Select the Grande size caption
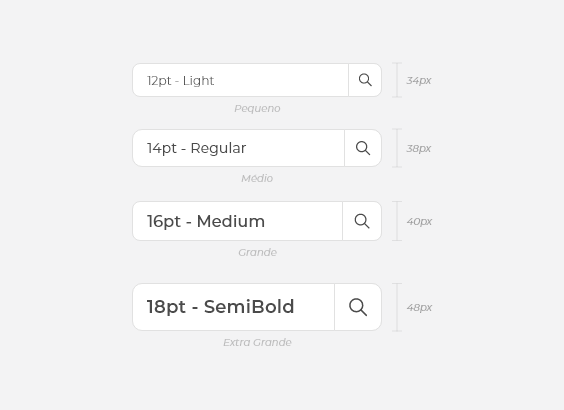The image size is (564, 410). (x=258, y=252)
